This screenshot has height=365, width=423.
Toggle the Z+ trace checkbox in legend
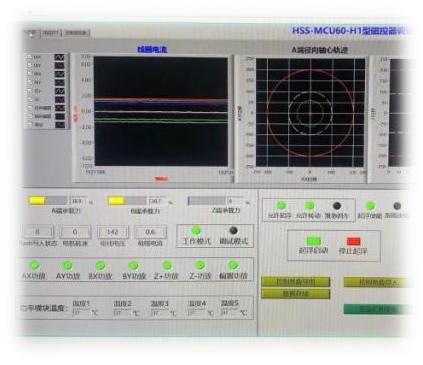(x=29, y=91)
